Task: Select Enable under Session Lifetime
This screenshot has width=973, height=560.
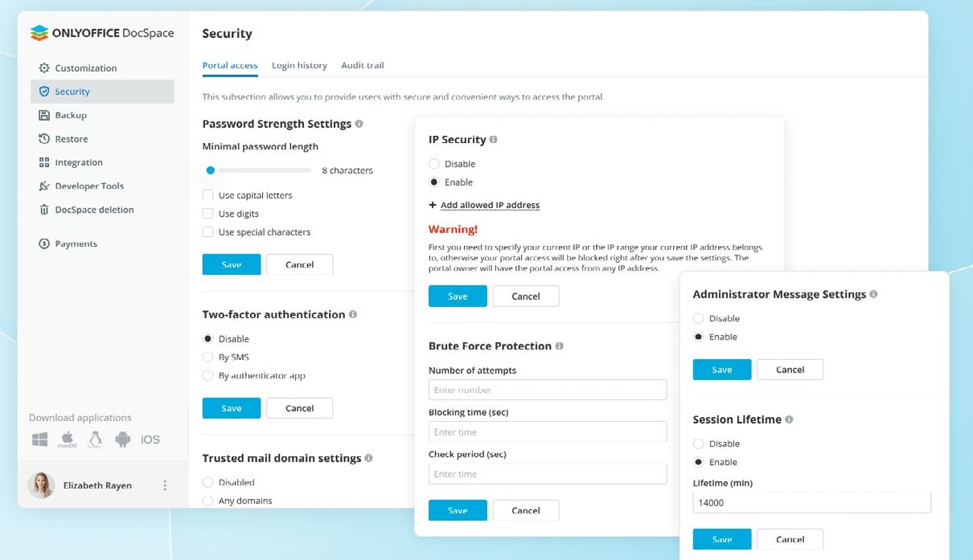Action: pyautogui.click(x=698, y=462)
